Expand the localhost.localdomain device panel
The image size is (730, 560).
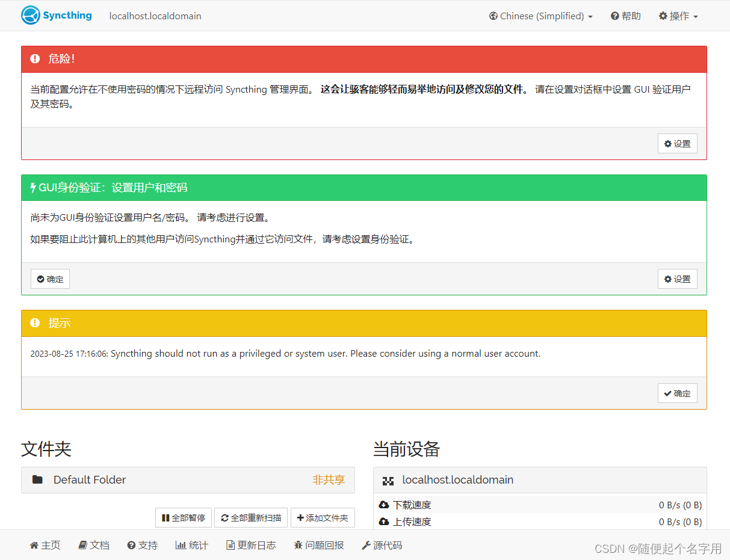(540, 480)
